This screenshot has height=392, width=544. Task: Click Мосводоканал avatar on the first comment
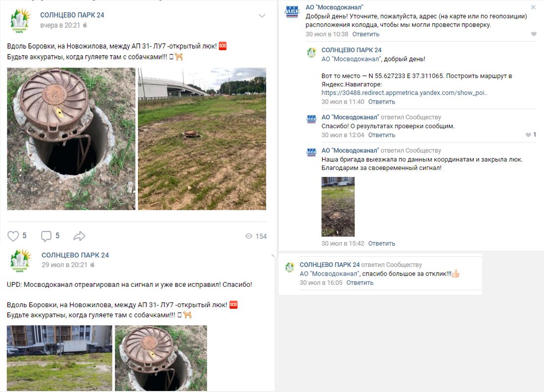click(292, 12)
